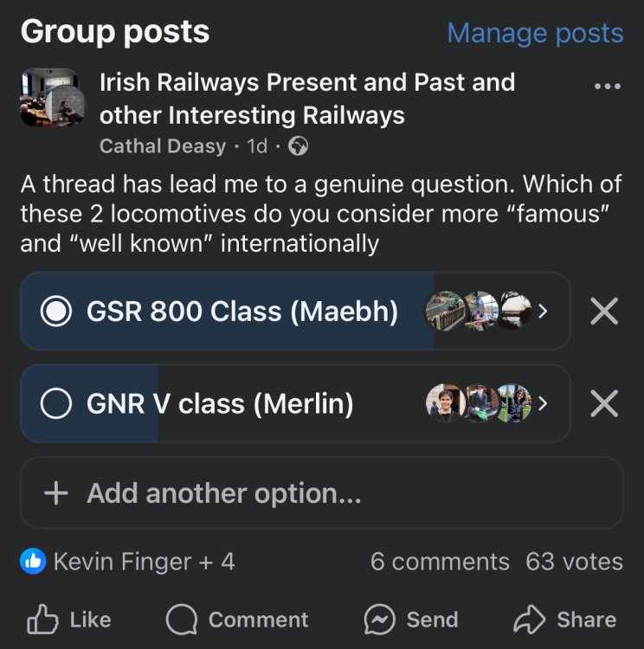The image size is (644, 649).
Task: Remove the GNR V class poll option
Action: [x=603, y=404]
